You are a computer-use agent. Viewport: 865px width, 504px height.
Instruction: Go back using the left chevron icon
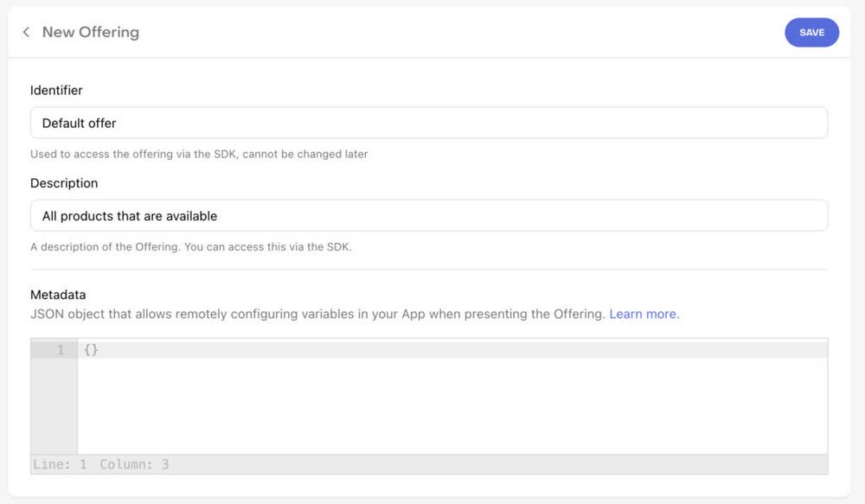pyautogui.click(x=26, y=32)
